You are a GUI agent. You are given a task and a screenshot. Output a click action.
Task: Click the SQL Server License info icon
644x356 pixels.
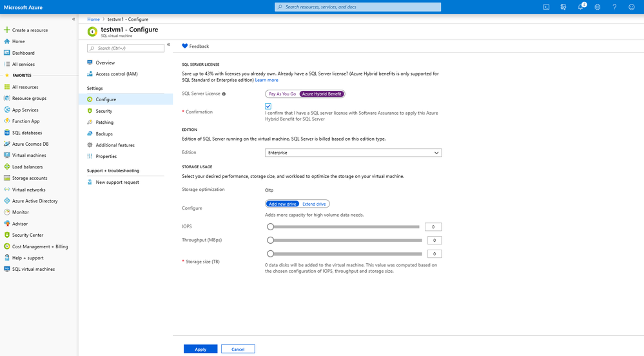(224, 94)
